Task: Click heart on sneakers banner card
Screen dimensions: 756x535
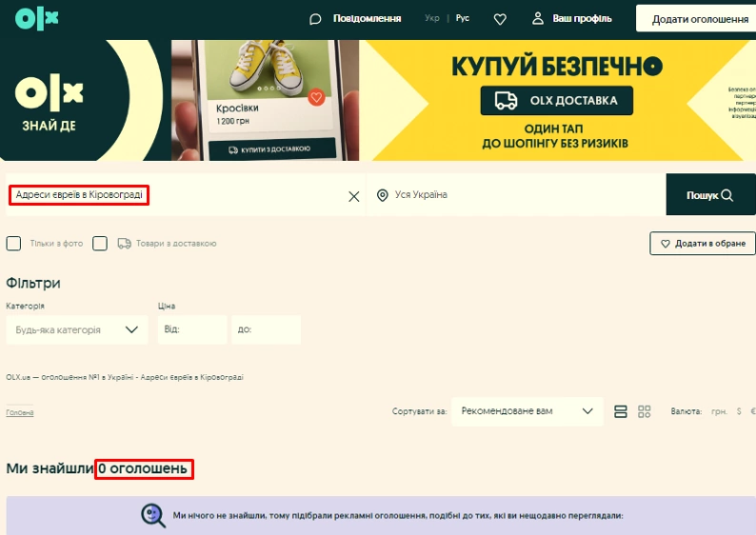Action: [316, 97]
